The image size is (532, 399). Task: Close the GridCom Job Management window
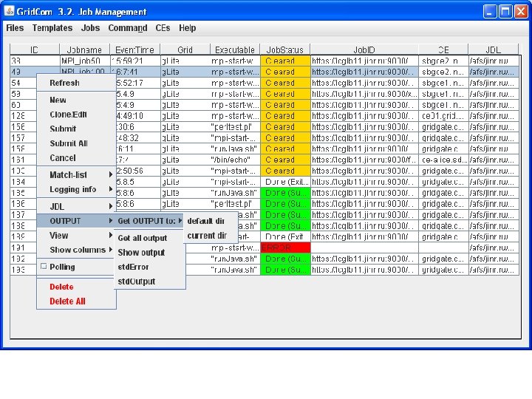tap(521, 12)
